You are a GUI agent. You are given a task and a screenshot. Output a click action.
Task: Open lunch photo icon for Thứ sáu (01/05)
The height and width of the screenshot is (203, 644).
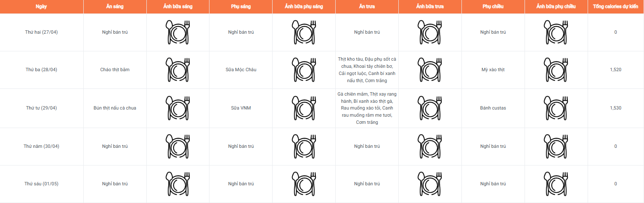(x=430, y=184)
